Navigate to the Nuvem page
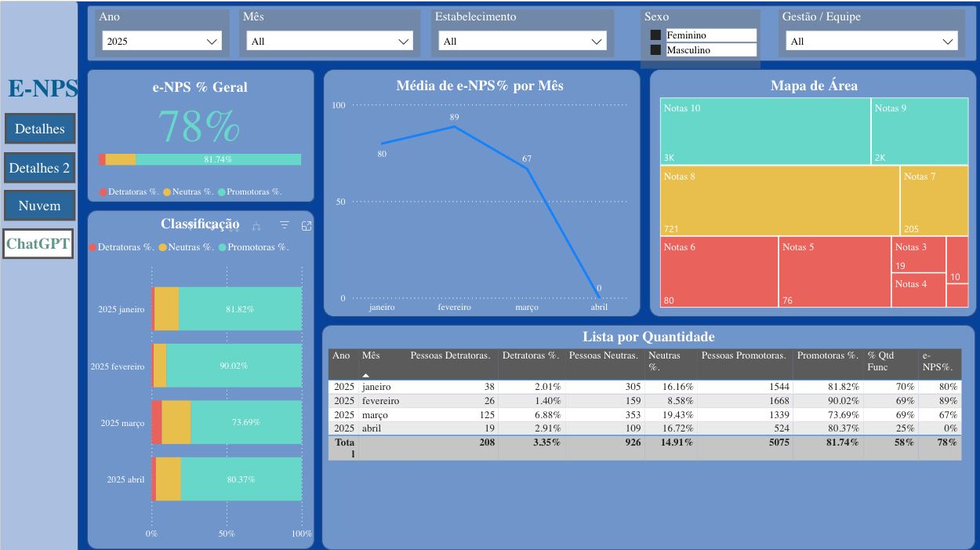Image resolution: width=980 pixels, height=550 pixels. point(40,206)
